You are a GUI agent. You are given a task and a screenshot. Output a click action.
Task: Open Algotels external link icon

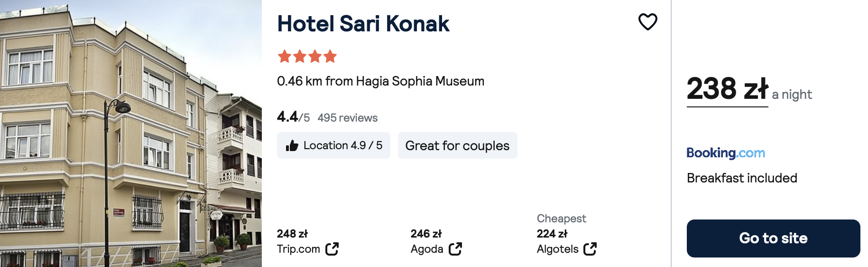pos(590,249)
